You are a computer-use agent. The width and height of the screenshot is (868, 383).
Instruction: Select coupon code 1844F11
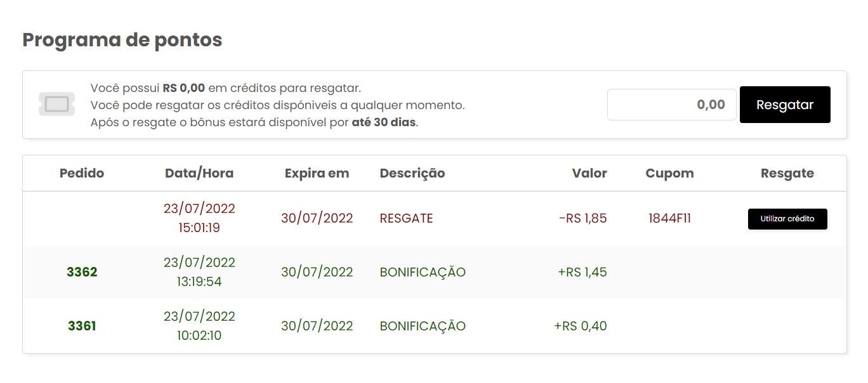(x=669, y=219)
